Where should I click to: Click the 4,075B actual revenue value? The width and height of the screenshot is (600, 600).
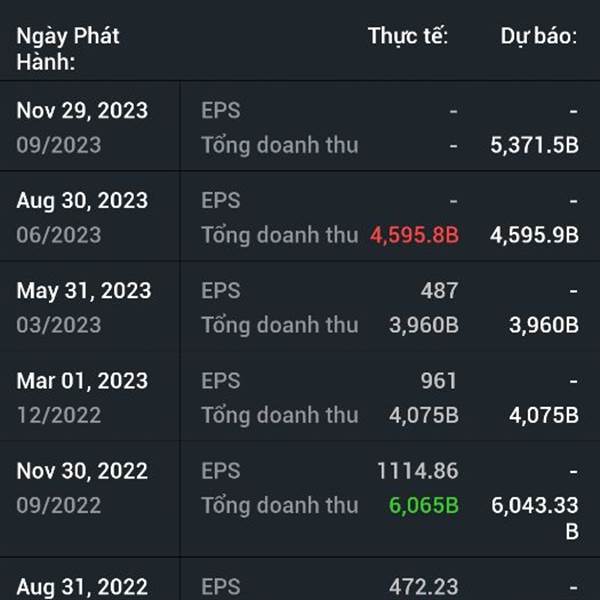coord(424,415)
